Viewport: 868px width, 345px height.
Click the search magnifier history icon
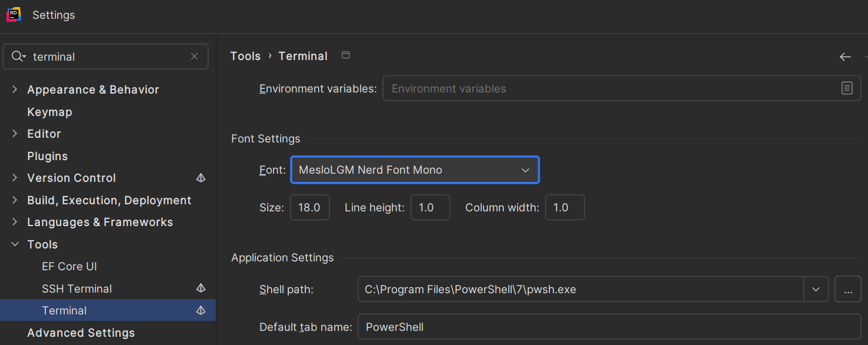(19, 57)
